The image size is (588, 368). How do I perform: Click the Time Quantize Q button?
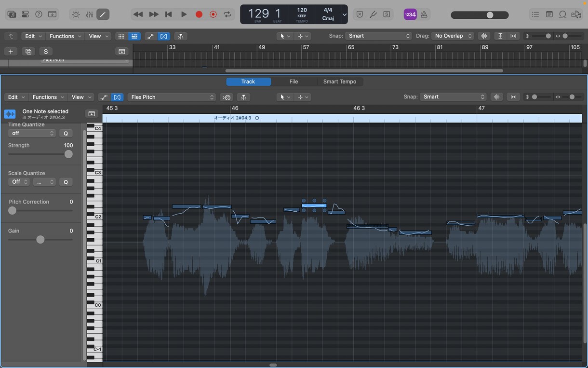[x=66, y=133]
